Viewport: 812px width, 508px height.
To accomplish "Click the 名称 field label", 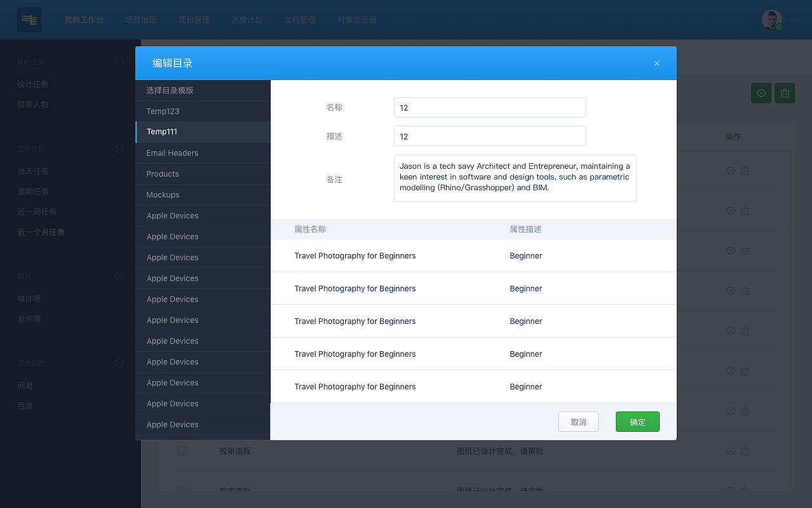I will (x=334, y=107).
